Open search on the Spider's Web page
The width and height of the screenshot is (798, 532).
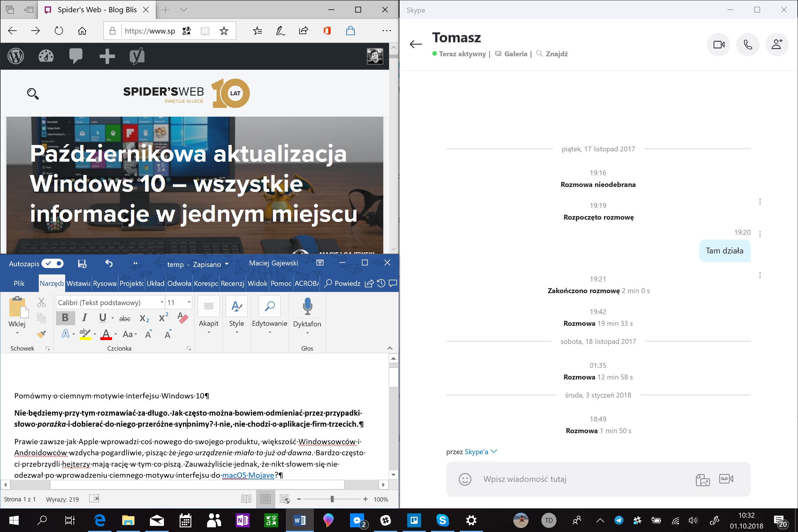coord(33,94)
